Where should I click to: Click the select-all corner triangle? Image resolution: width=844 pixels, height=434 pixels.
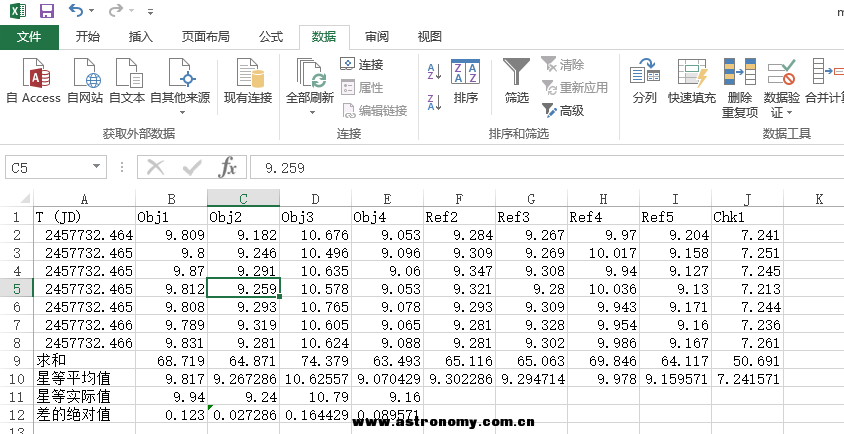coord(25,198)
